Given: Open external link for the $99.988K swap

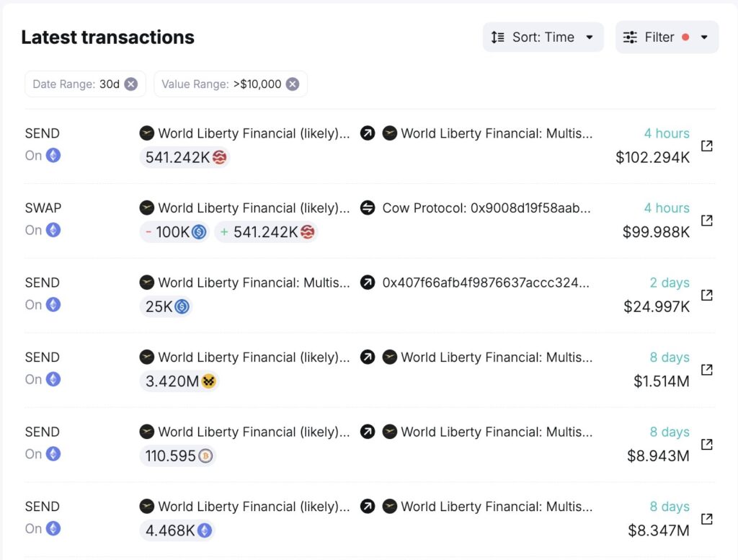Looking at the screenshot, I should pyautogui.click(x=707, y=221).
